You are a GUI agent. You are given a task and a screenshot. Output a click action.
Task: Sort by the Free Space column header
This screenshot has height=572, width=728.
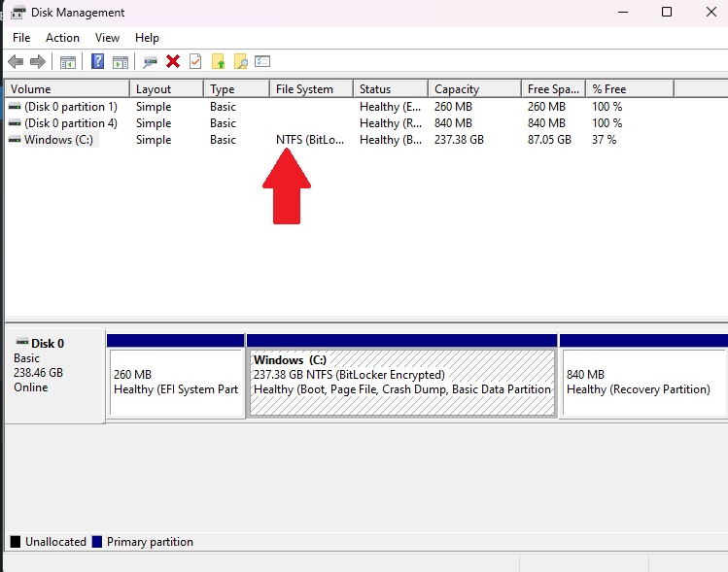point(554,88)
